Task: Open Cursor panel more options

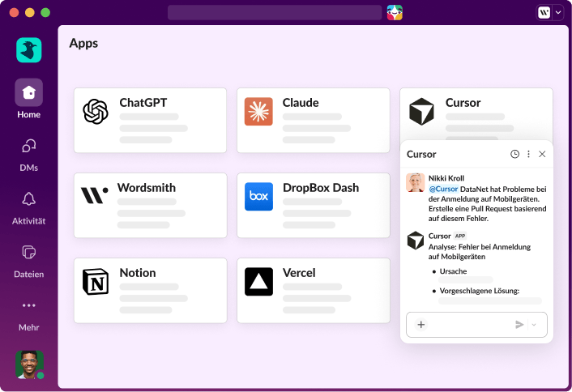Action: pyautogui.click(x=528, y=154)
